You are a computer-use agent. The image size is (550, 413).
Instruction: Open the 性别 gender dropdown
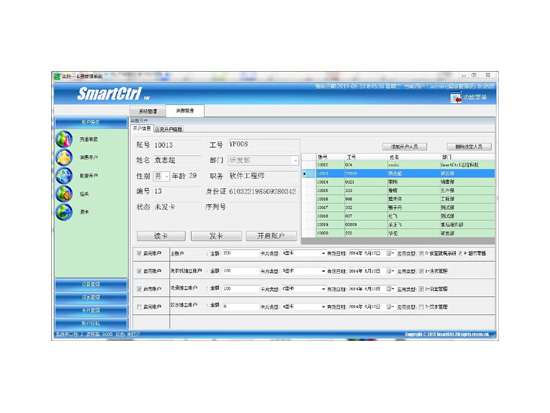tap(166, 176)
